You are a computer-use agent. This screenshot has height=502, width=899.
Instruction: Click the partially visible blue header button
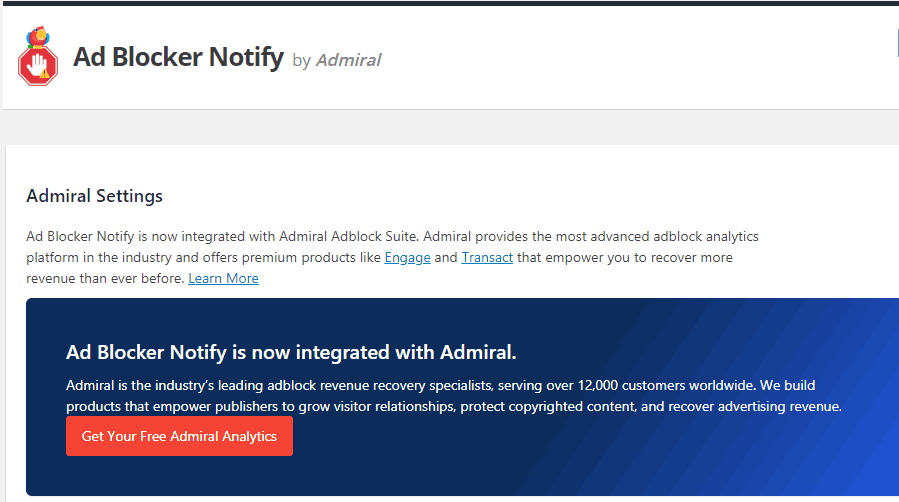(x=896, y=44)
